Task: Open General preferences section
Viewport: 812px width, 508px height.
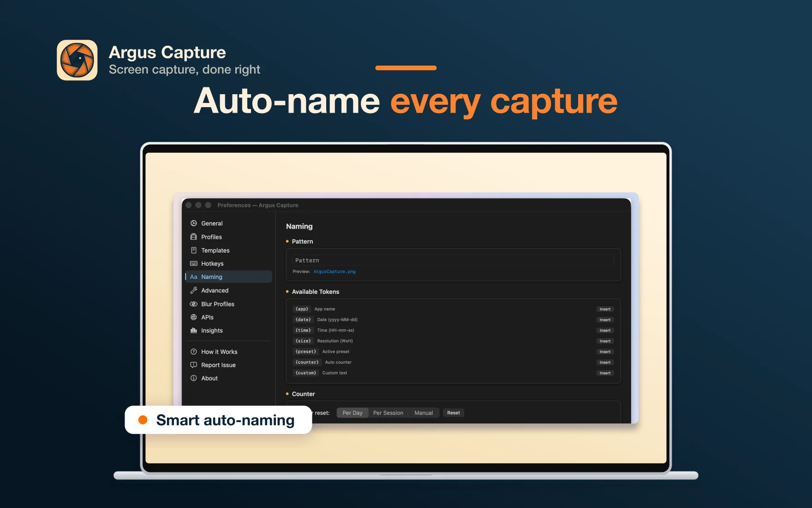Action: coord(212,224)
